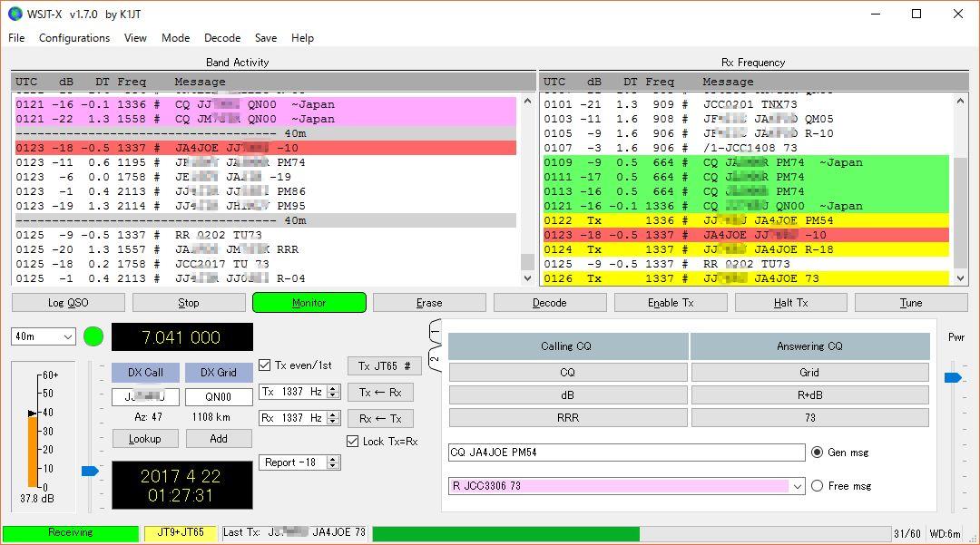
Task: Click the Rx 1337 Hz spinner arrows
Action: coord(334,418)
